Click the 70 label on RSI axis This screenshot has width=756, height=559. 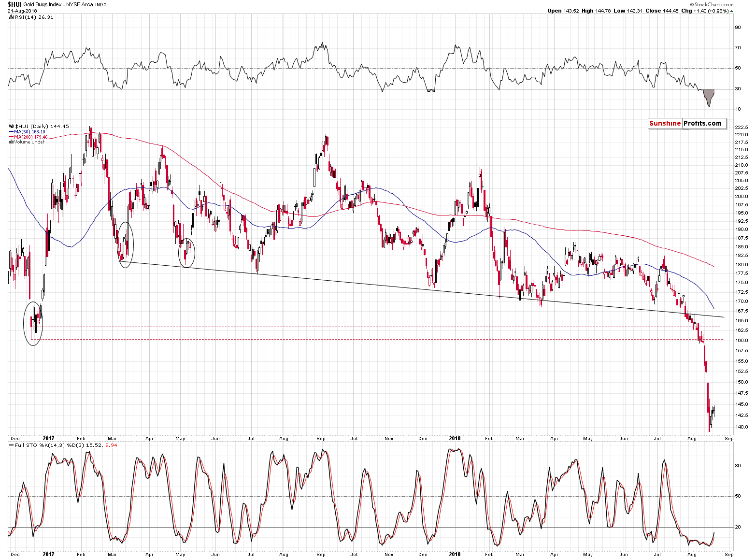tap(738, 48)
